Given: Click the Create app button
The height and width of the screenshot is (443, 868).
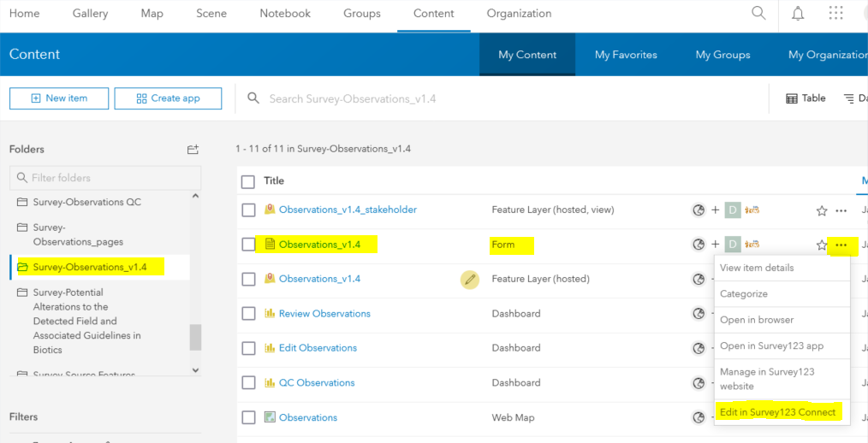Looking at the screenshot, I should 168,98.
